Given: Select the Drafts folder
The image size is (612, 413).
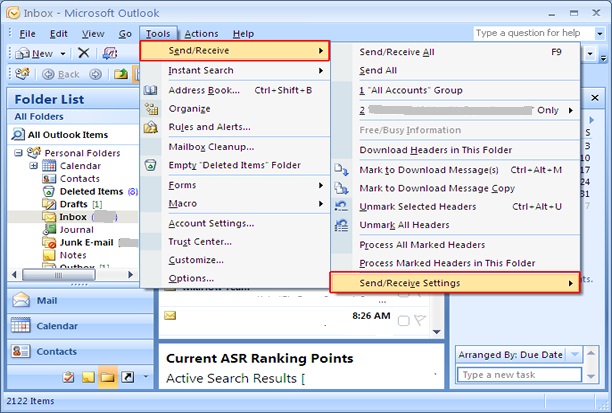Looking at the screenshot, I should [73, 204].
